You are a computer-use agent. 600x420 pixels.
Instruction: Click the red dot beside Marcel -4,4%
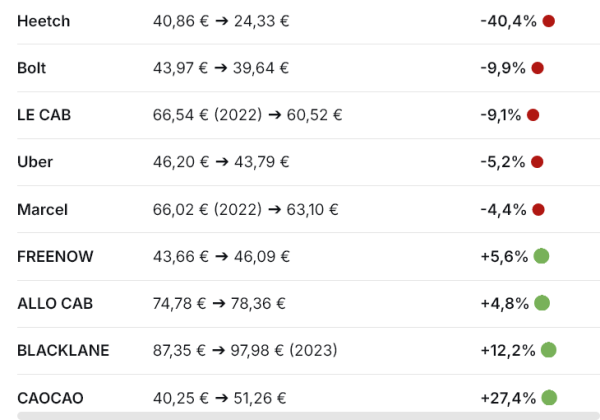point(538,209)
